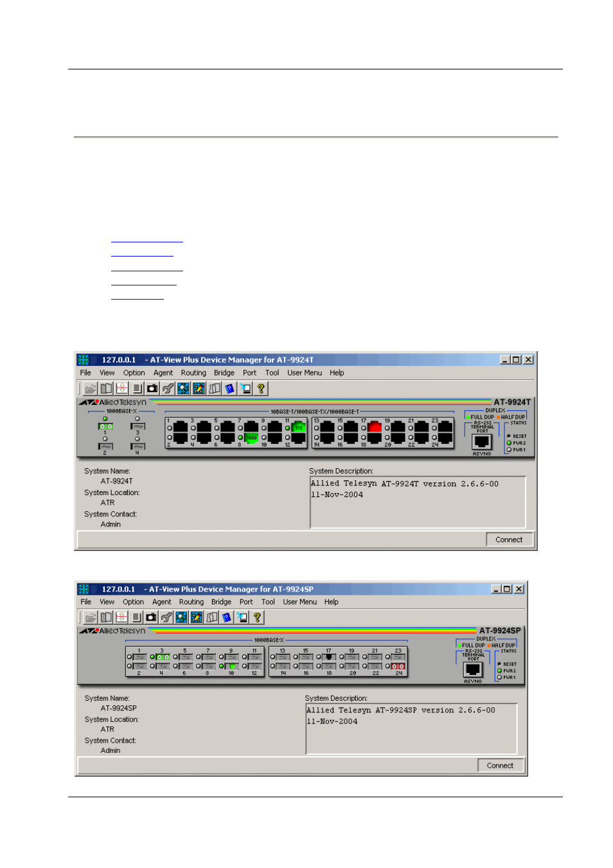This screenshot has width=613, height=868.
Task: Click terminal computer icon in AT-9924SP toolbar
Action: click(242, 617)
